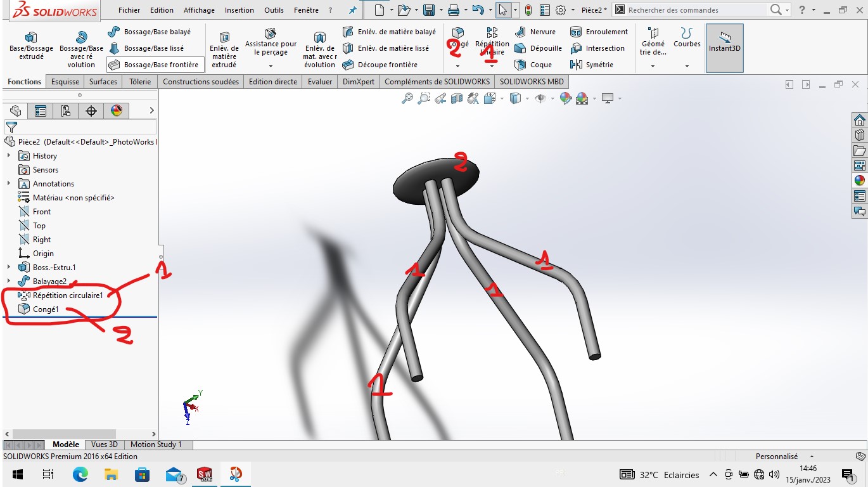Select the Enroulement wrap tool

(x=599, y=32)
